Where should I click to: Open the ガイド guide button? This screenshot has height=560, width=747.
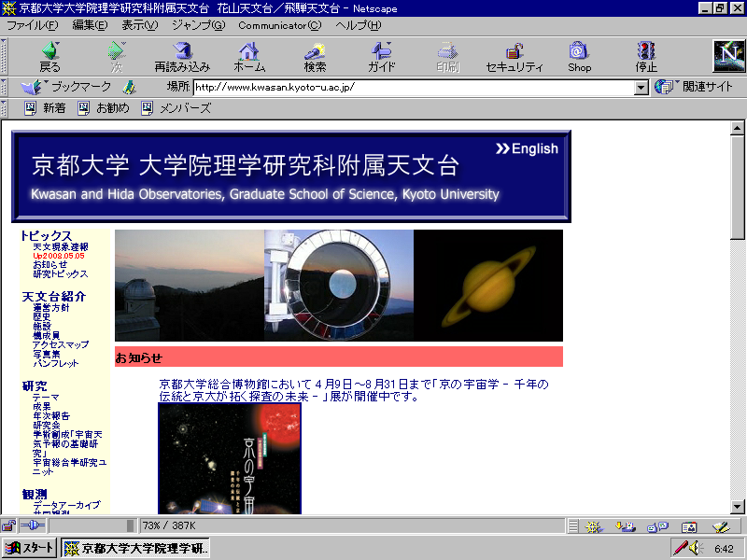(x=382, y=57)
